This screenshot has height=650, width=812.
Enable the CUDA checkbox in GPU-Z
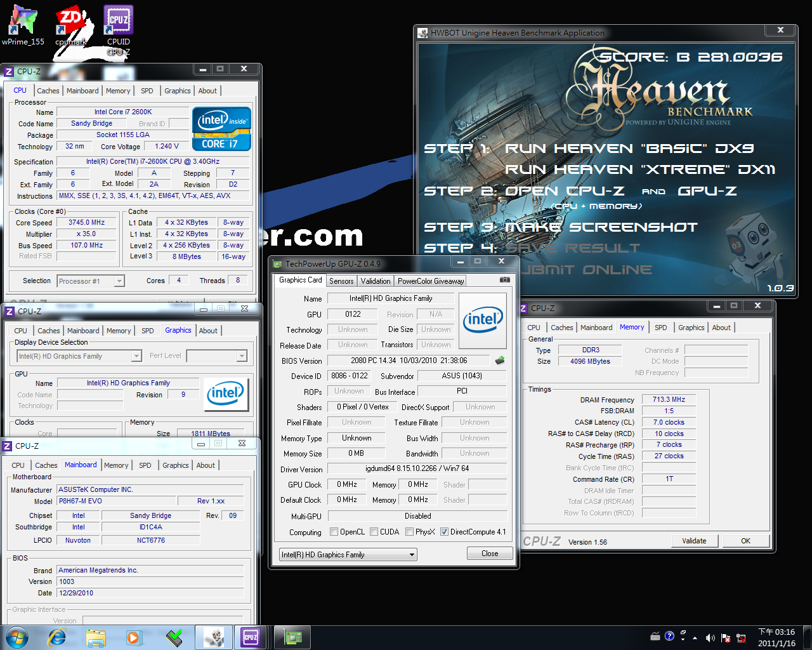pyautogui.click(x=374, y=532)
